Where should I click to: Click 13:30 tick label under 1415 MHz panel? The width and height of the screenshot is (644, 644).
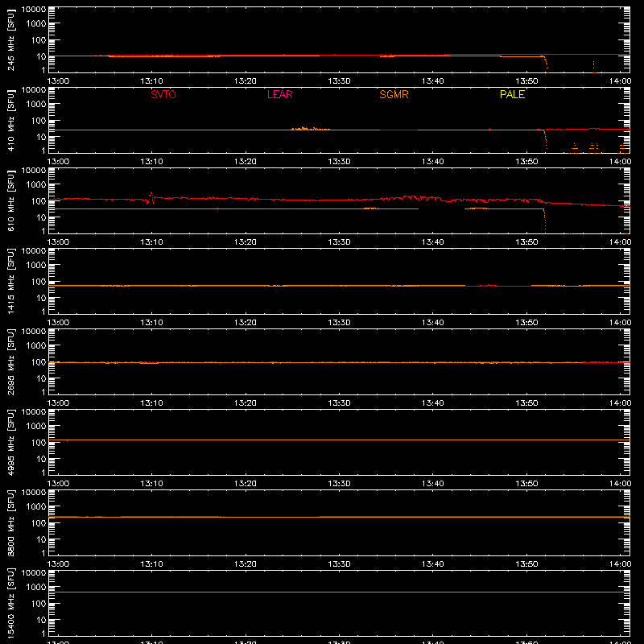[x=339, y=323]
